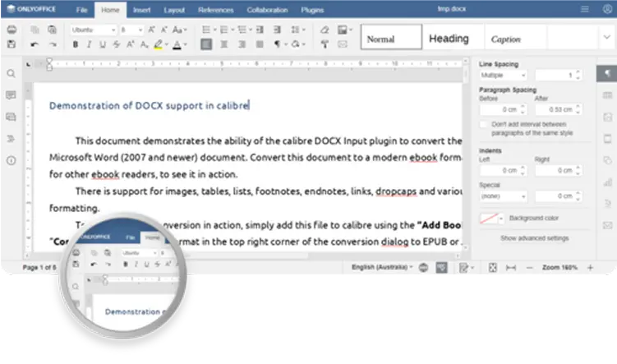Redo the last action
This screenshot has height=364, width=617.
[53, 44]
